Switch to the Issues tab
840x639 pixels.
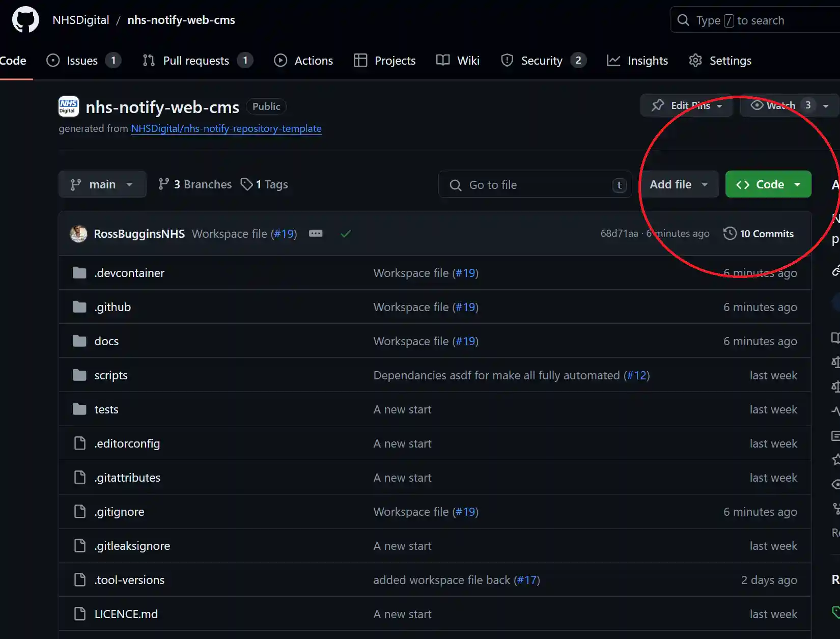[82, 61]
